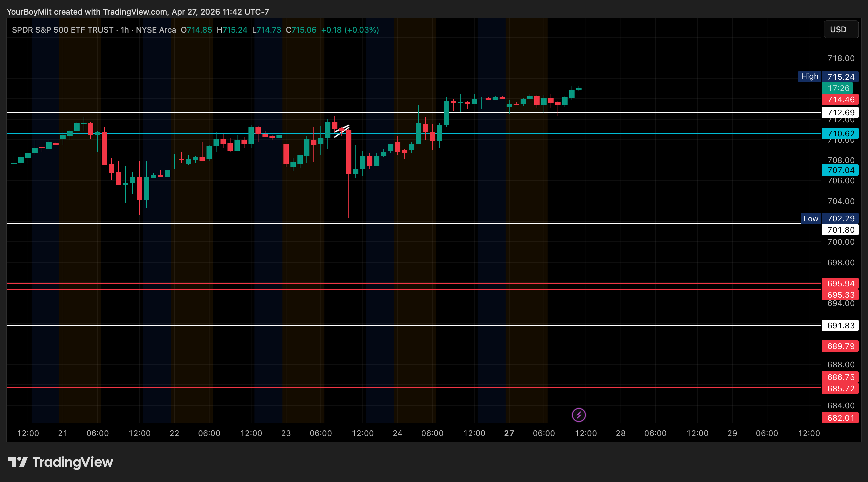Select the white 712.69 price level label

point(840,112)
